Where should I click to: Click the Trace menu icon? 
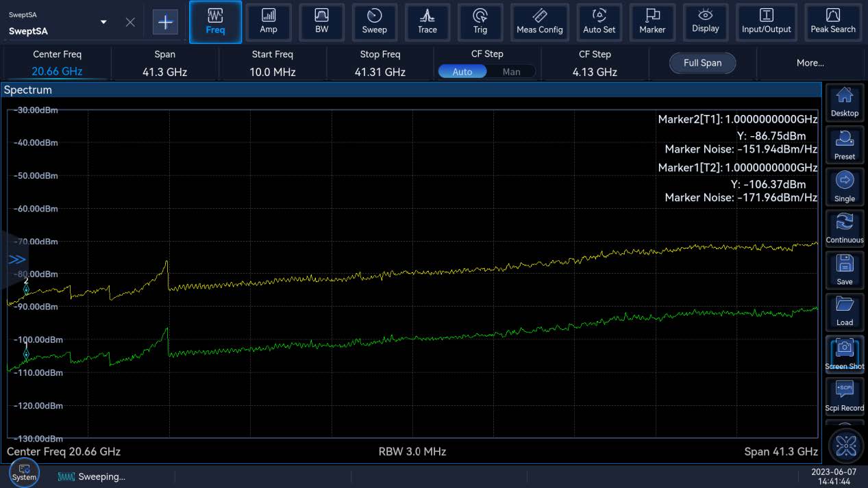[x=427, y=22]
